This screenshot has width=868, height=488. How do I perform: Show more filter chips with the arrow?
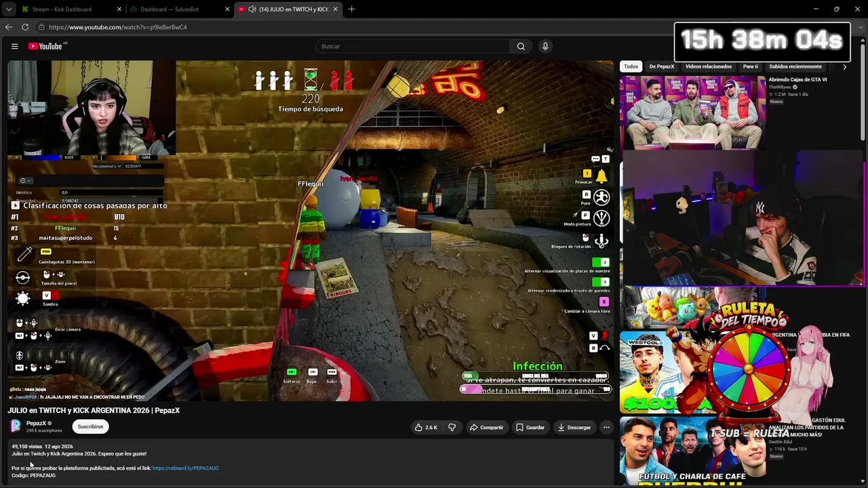(844, 66)
